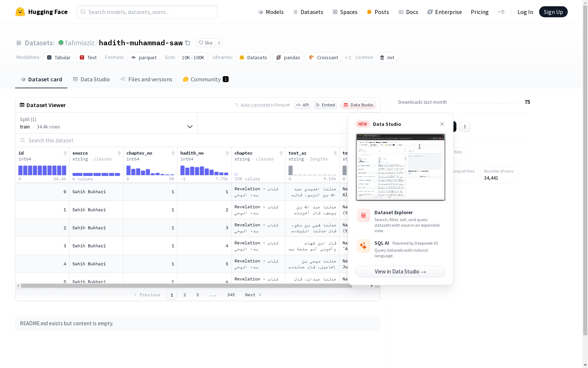Click the Datasets library tag
This screenshot has height=368, width=588.
253,57
